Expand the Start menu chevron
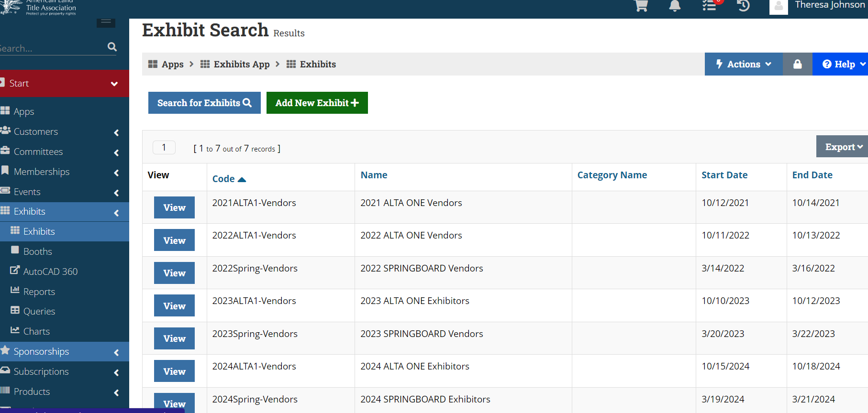868x413 pixels. tap(114, 84)
